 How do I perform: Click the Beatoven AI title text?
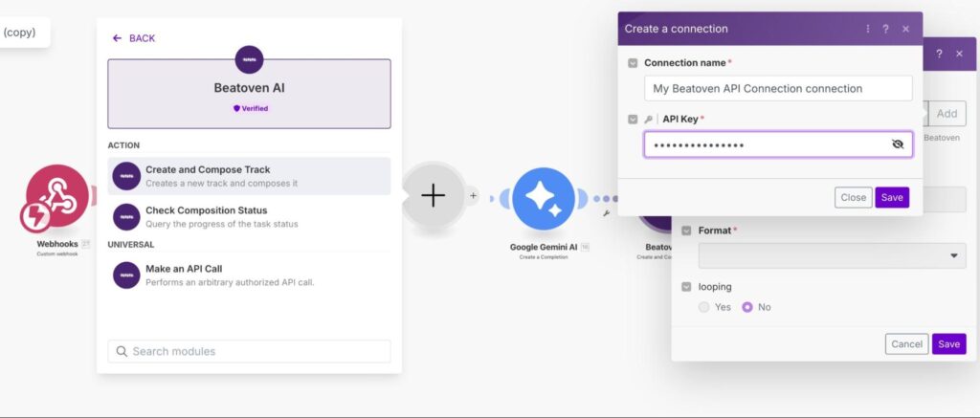click(x=249, y=88)
